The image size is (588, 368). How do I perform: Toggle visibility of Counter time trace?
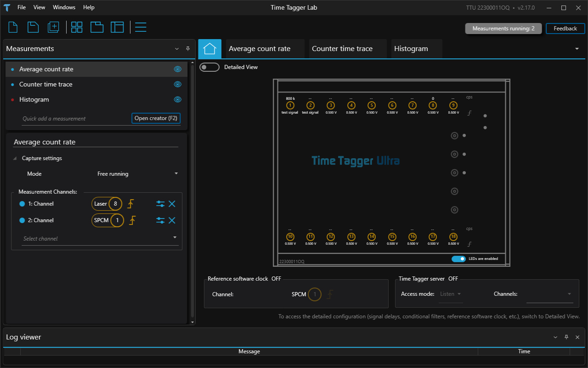178,85
